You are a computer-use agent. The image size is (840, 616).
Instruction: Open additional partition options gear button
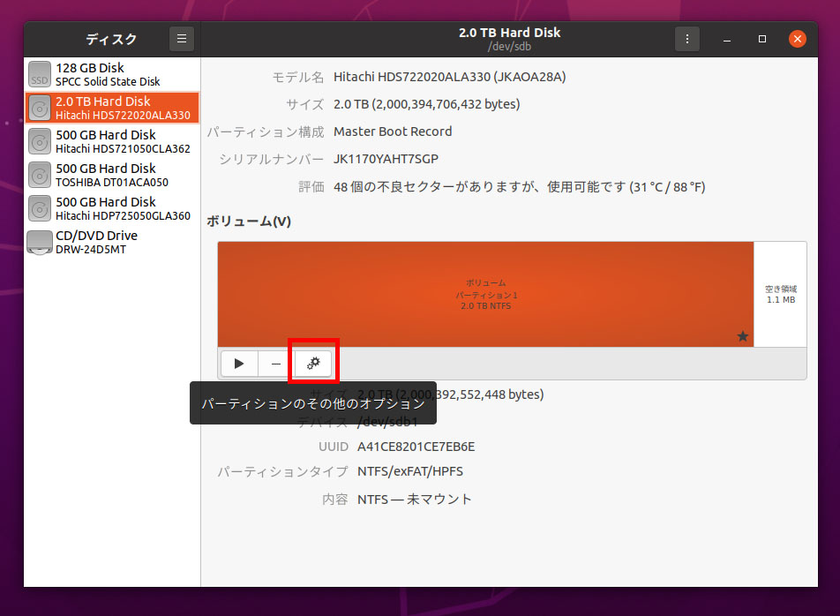(x=313, y=364)
